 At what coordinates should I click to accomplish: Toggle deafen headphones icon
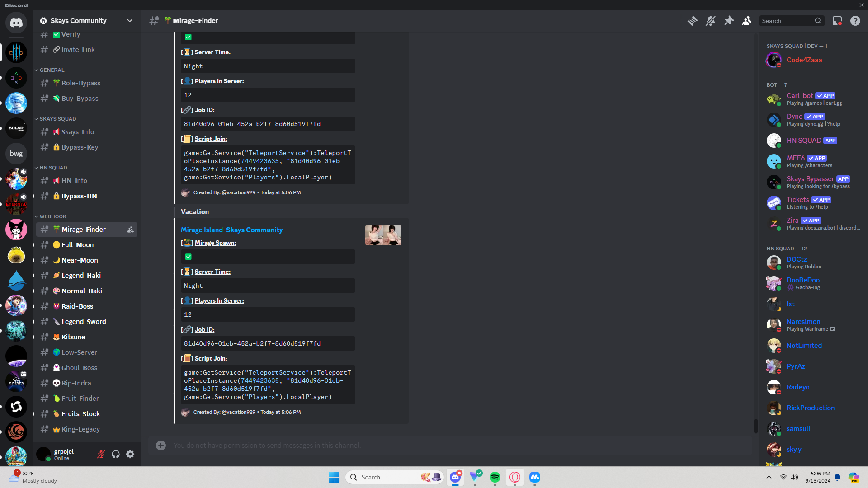[x=116, y=454]
